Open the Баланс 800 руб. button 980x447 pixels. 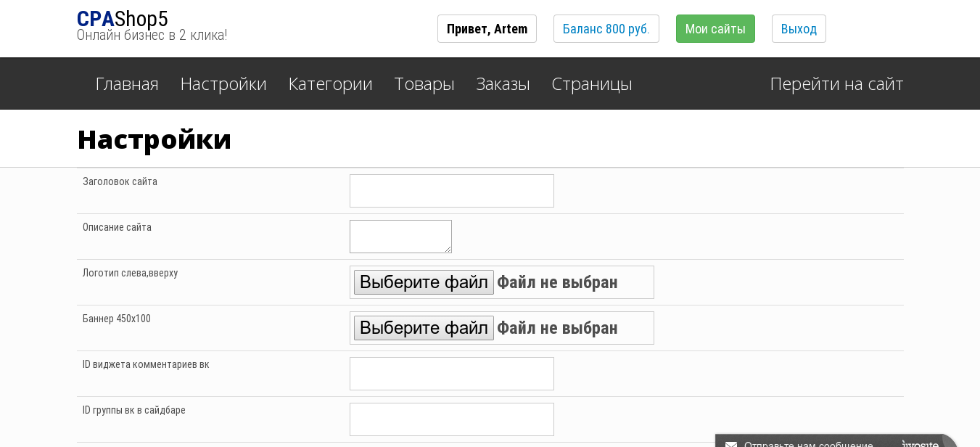click(x=606, y=29)
